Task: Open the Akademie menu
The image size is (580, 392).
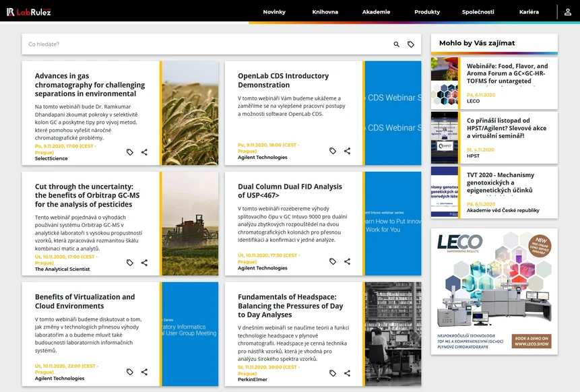Action: 376,11
